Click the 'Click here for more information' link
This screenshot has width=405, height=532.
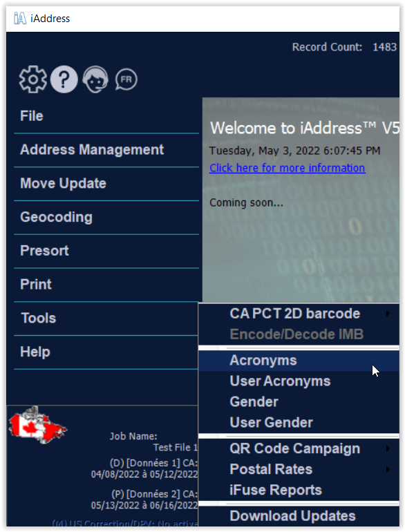pos(288,168)
